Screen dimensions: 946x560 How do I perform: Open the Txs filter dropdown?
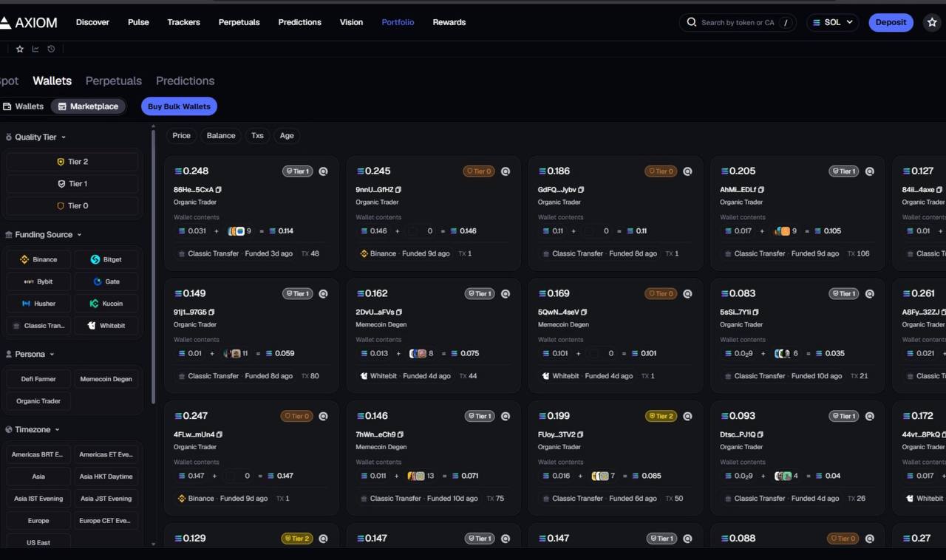[x=257, y=136]
